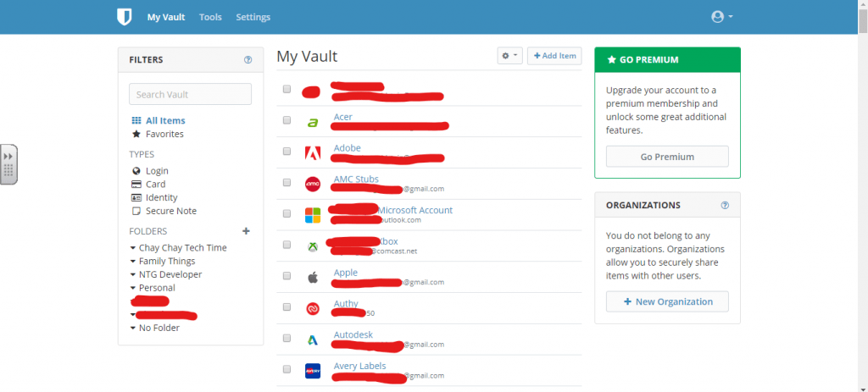Open the user account dropdown menu

click(x=722, y=17)
